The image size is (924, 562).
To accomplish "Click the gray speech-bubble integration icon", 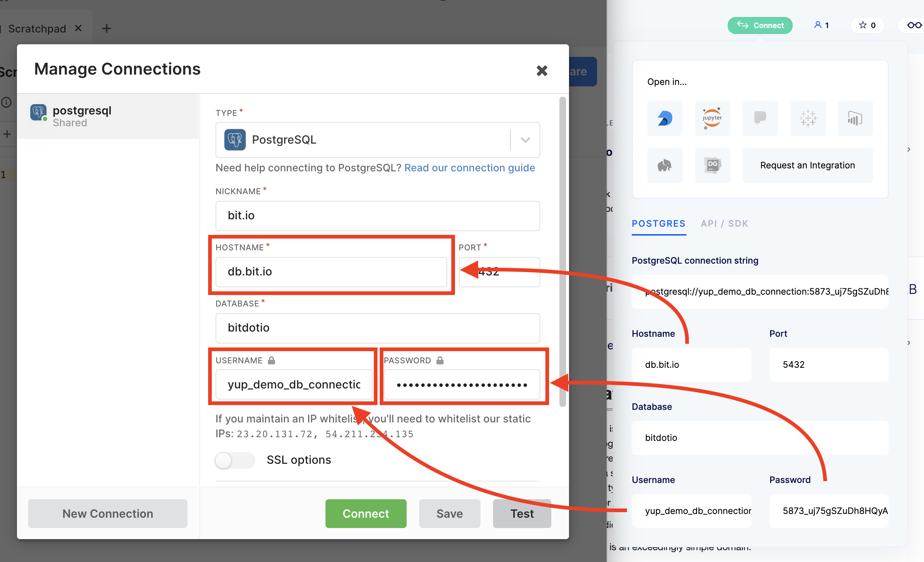I will pyautogui.click(x=760, y=118).
